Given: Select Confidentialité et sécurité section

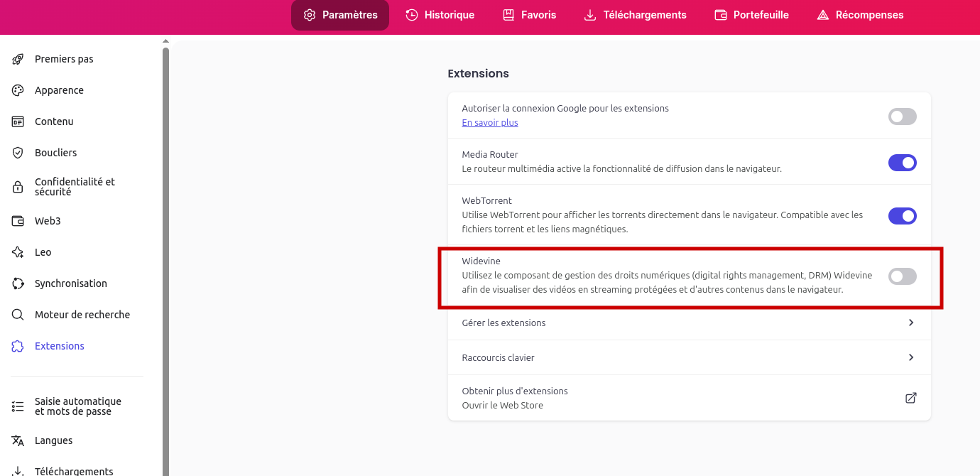Looking at the screenshot, I should coord(75,187).
